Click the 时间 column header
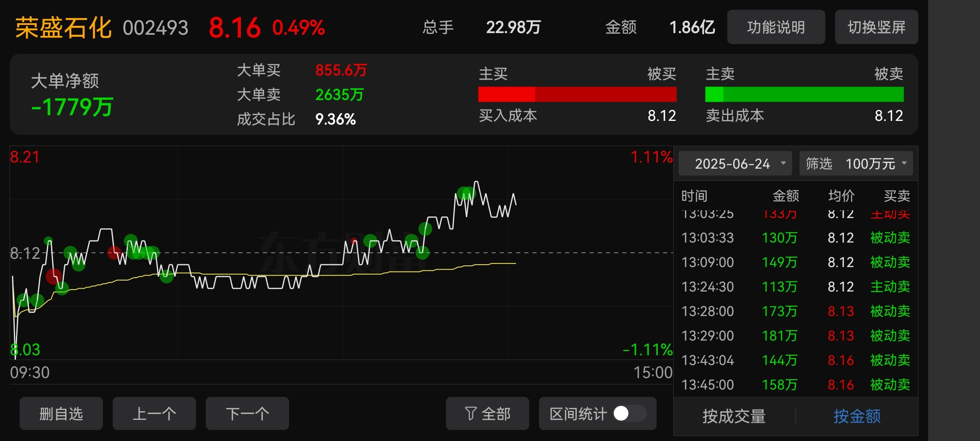980x441 pixels. click(x=694, y=196)
